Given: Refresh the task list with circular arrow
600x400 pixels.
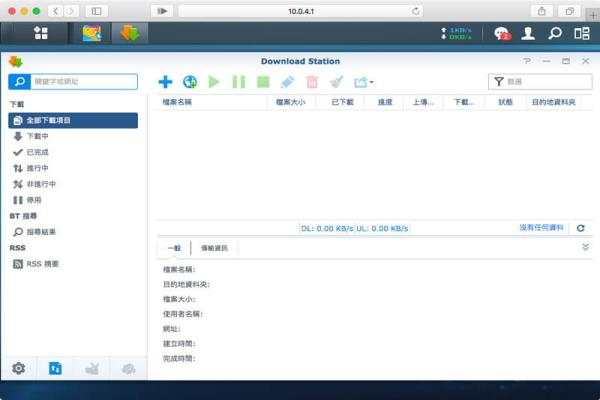Looking at the screenshot, I should click(x=580, y=228).
